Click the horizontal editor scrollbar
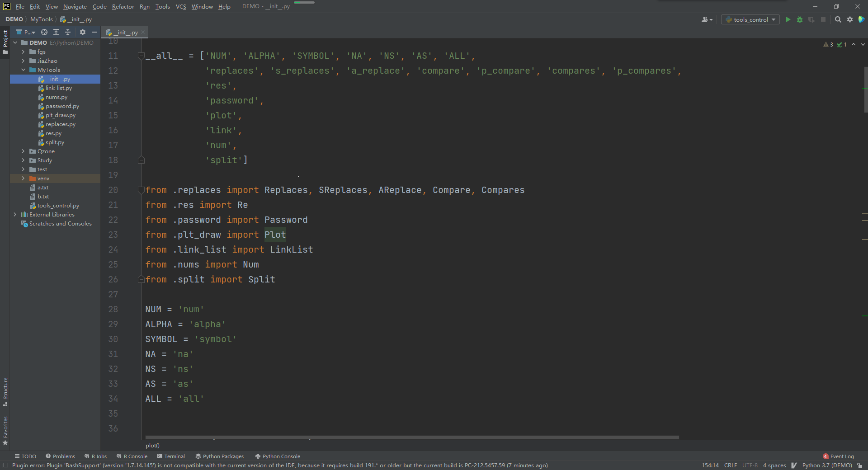The height and width of the screenshot is (470, 868). 412,437
